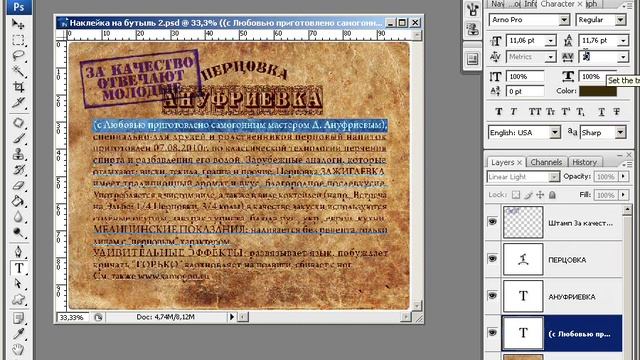
Task: Open the Sharp anti-aliasing dropdown
Action: (620, 132)
